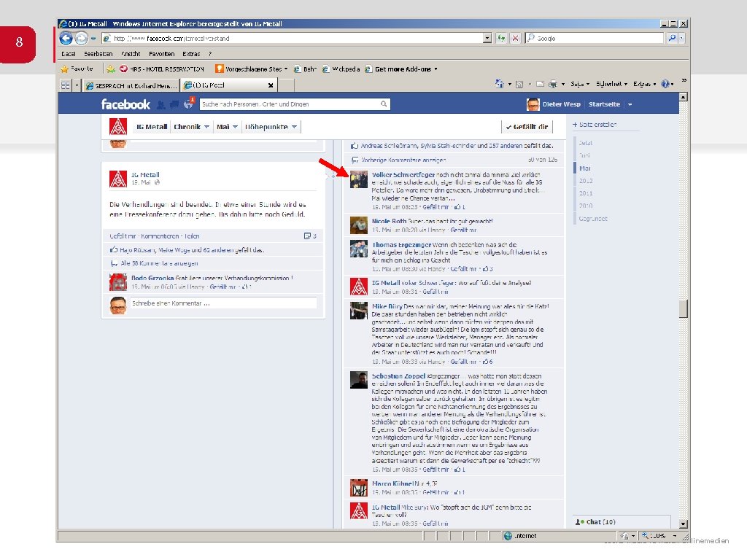Image resolution: width=747 pixels, height=560 pixels.
Task: Go back with the browser Back arrow
Action: click(x=66, y=38)
